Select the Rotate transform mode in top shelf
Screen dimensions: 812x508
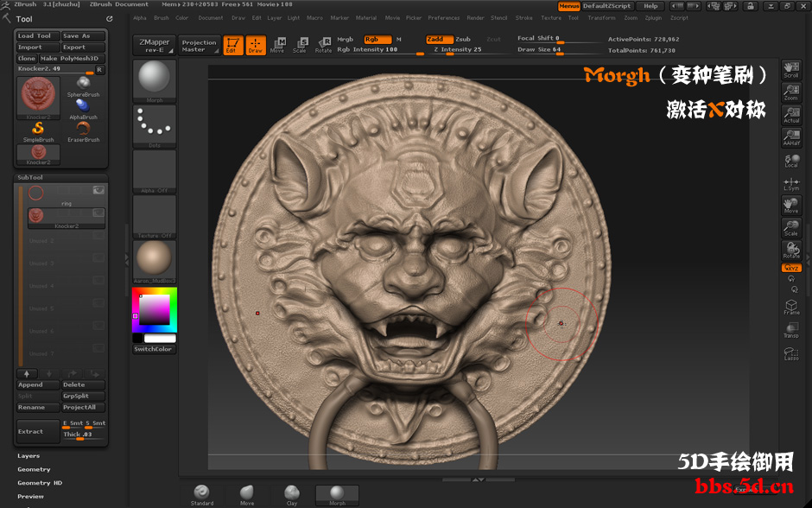(323, 45)
